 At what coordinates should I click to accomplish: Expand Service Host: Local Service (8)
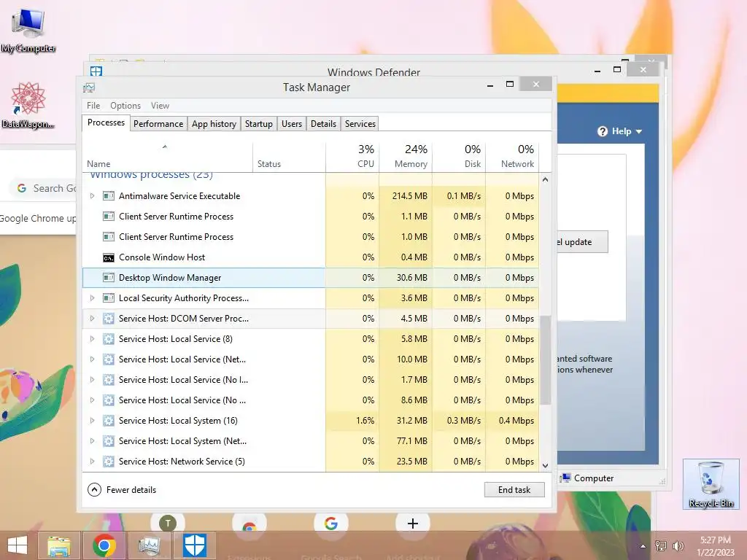pos(93,339)
